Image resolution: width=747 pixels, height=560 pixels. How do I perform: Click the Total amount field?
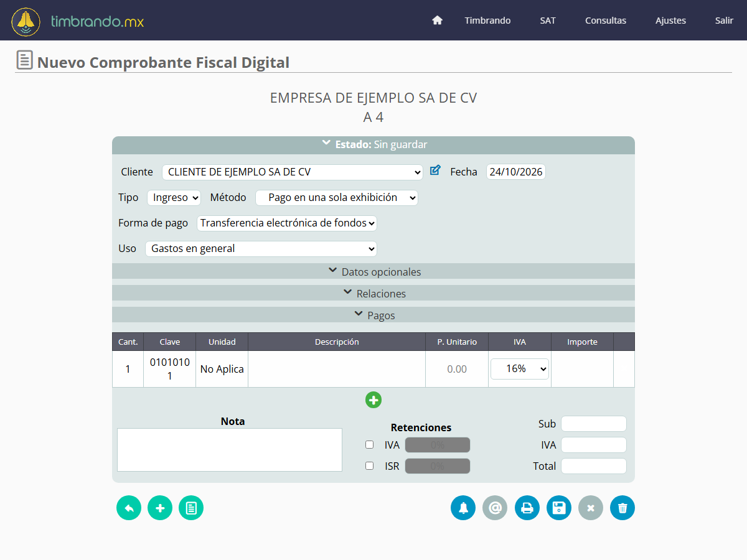click(x=594, y=466)
